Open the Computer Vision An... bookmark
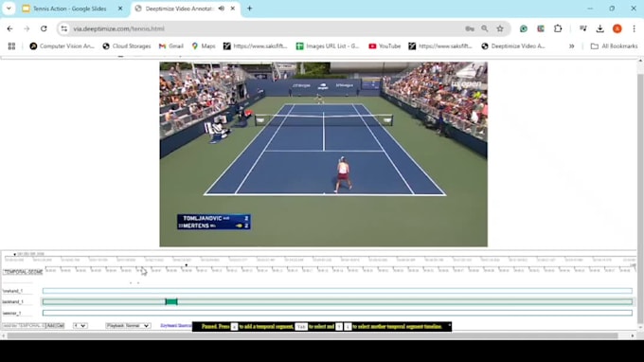This screenshot has width=644, height=362. pos(62,46)
